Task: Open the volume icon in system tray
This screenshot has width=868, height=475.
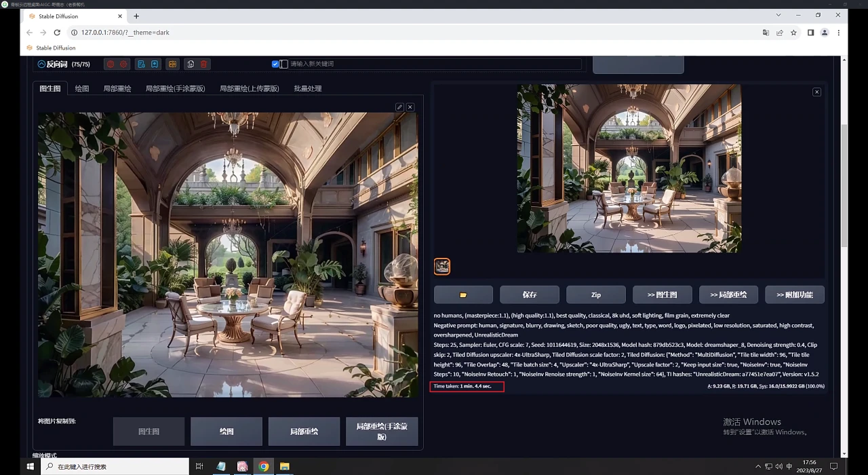Action: point(779,466)
